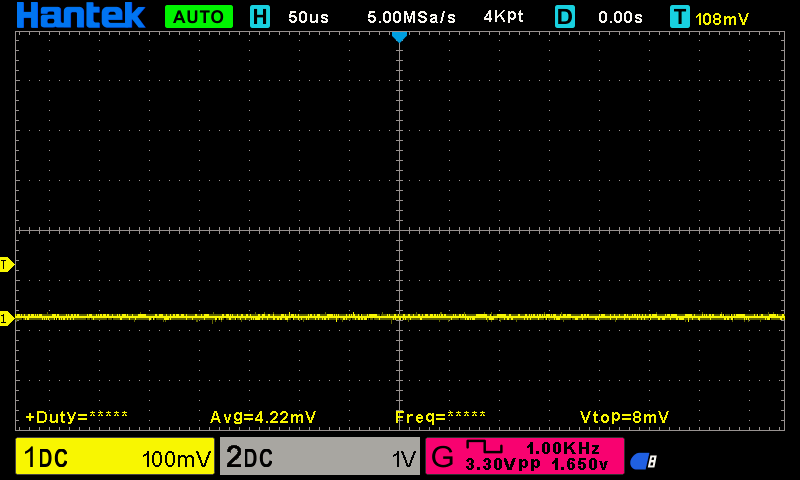
Task: Select the Avg=4.22mV measurement readout
Action: click(258, 416)
